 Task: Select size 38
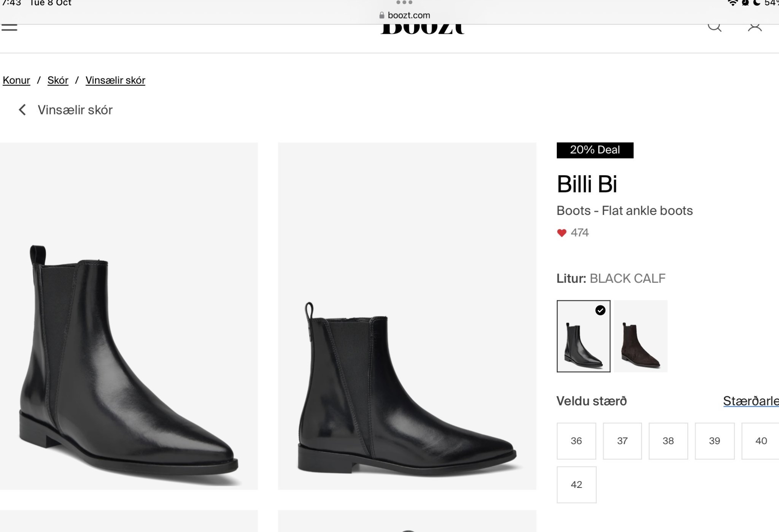(668, 441)
